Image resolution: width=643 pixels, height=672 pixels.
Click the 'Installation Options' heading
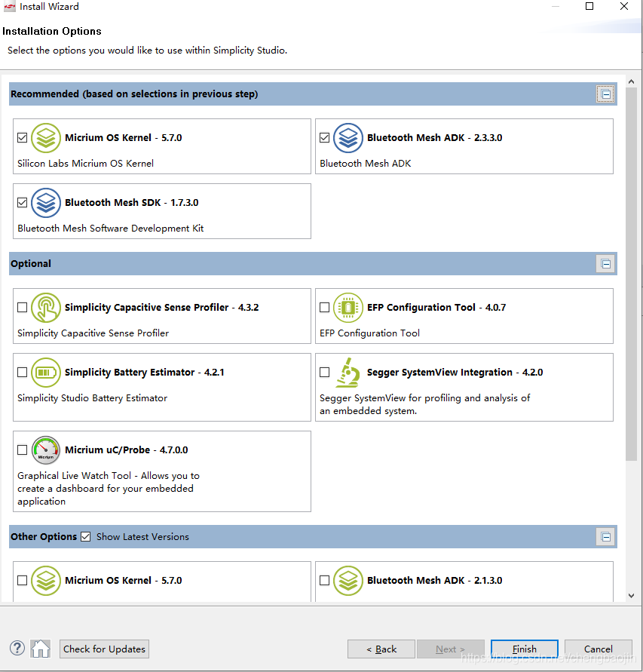52,31
